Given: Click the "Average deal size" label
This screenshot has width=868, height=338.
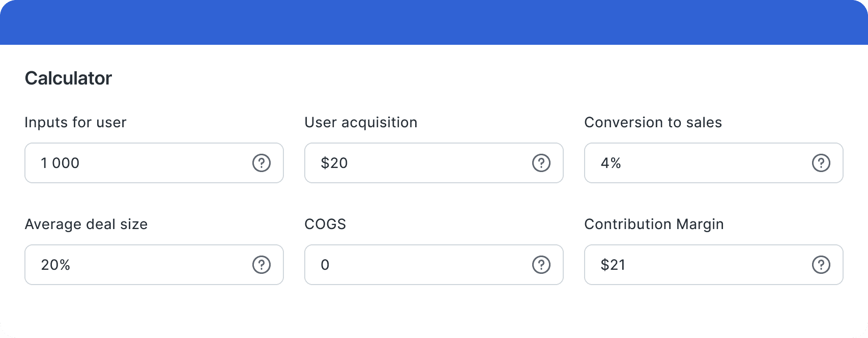Looking at the screenshot, I should [86, 224].
